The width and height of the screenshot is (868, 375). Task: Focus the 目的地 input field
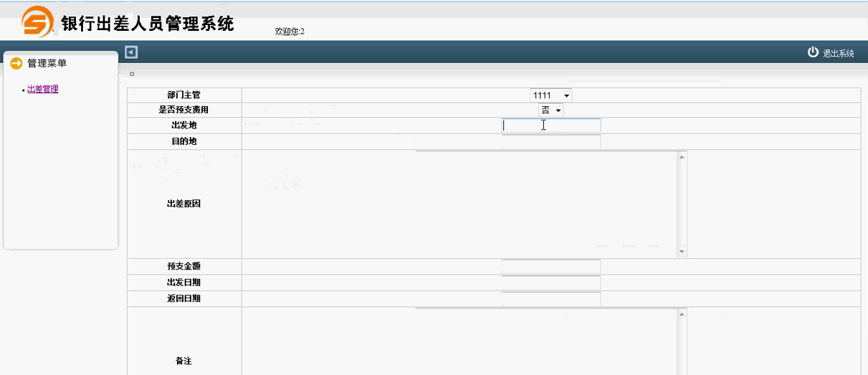551,141
